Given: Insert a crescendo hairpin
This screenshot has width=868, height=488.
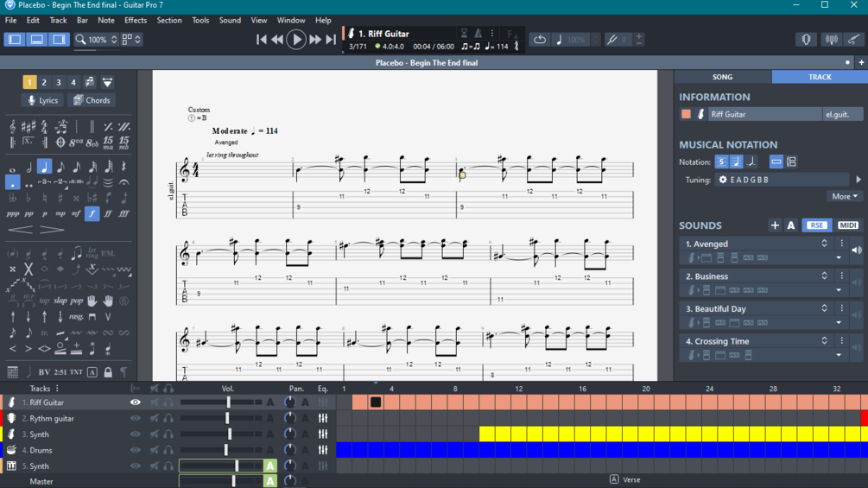Looking at the screenshot, I should point(20,230).
